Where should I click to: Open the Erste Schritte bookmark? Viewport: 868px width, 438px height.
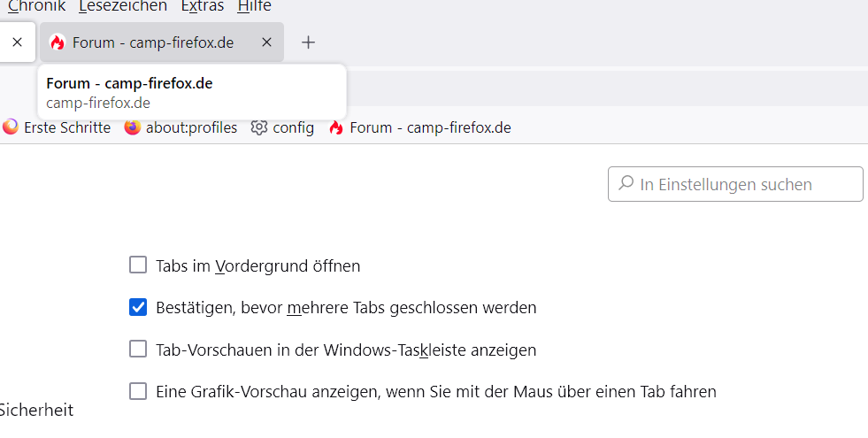(x=58, y=127)
